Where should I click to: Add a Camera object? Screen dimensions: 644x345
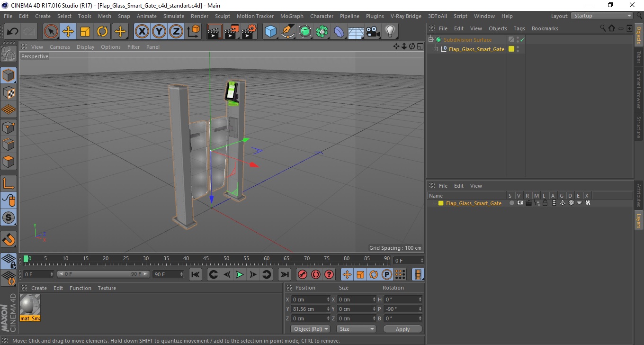pos(373,32)
